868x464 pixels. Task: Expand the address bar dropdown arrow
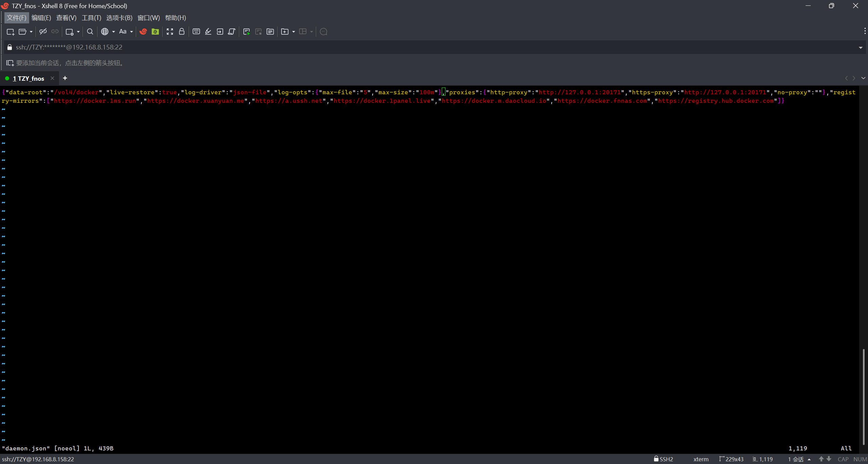click(x=861, y=47)
